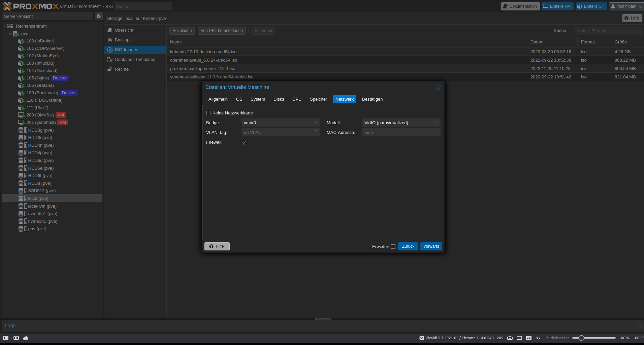The image size is (644, 345).
Task: Click the Erstelle VM button
Action: click(x=557, y=6)
